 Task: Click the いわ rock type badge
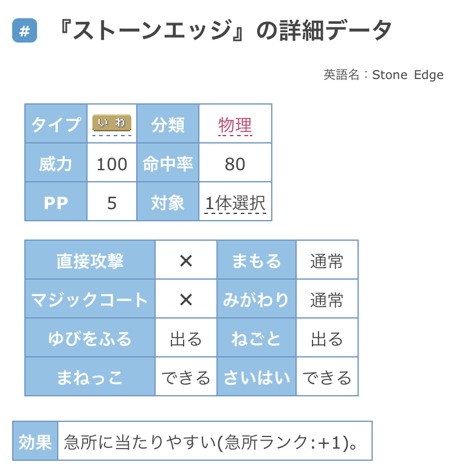pyautogui.click(x=112, y=123)
